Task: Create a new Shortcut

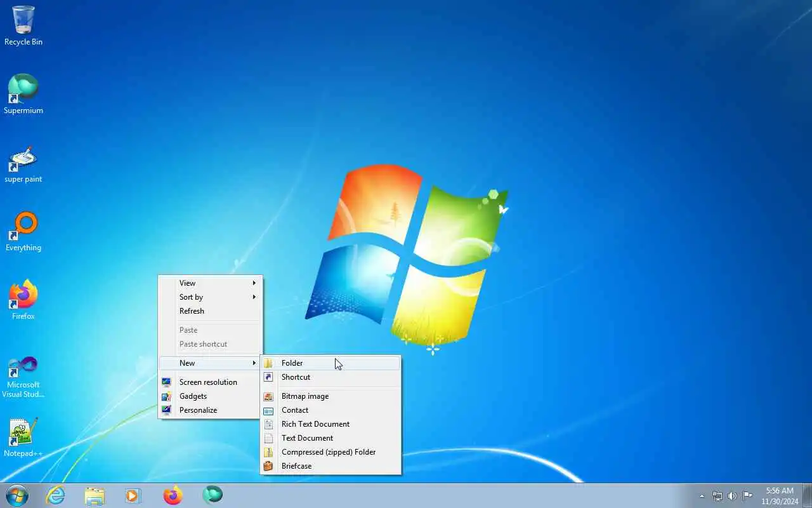Action: (331, 377)
